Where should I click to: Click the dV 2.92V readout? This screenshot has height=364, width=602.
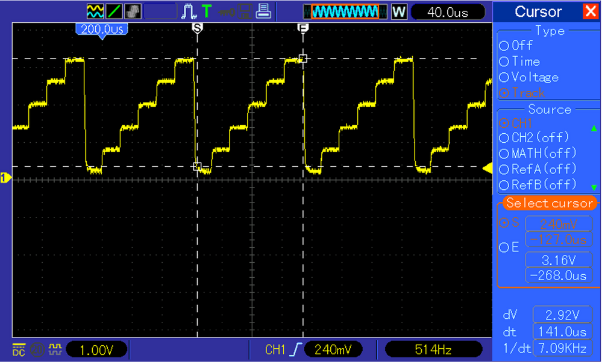pyautogui.click(x=562, y=315)
